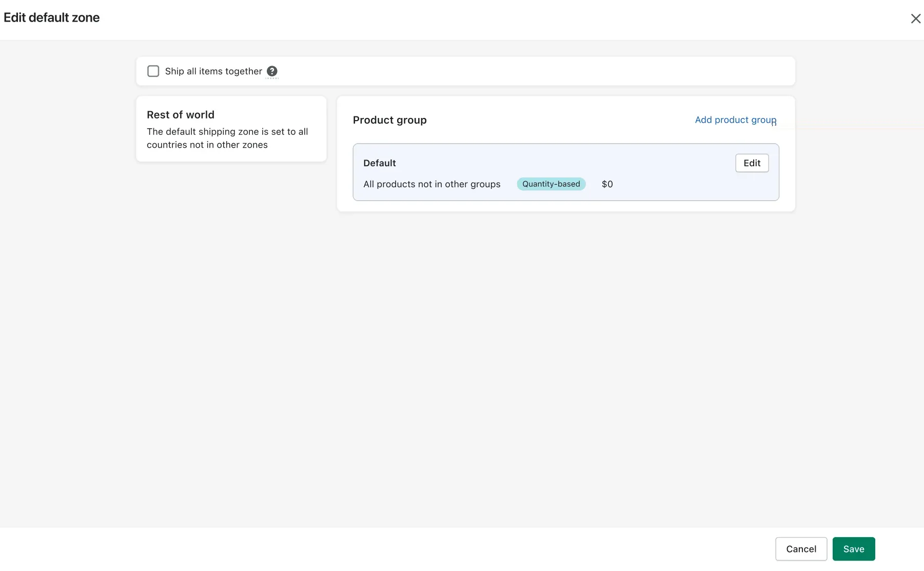This screenshot has height=571, width=924.
Task: Open help icon beside Ship all items together
Action: pyautogui.click(x=272, y=71)
